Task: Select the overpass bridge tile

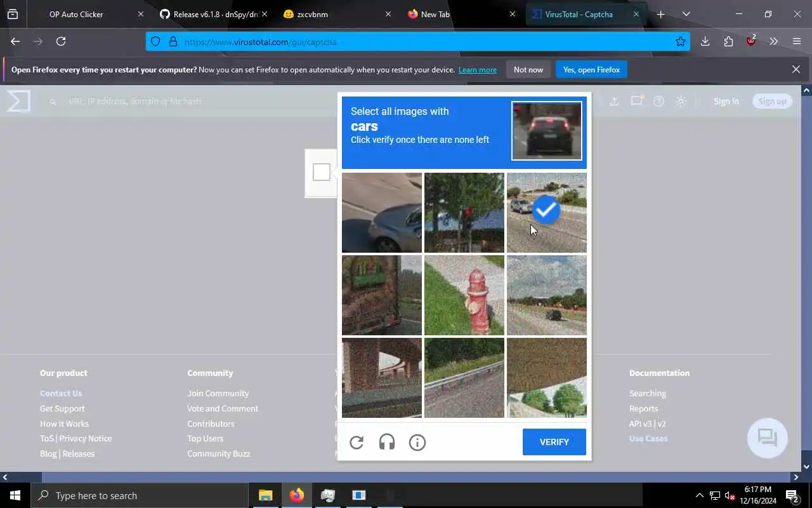Action: (382, 378)
